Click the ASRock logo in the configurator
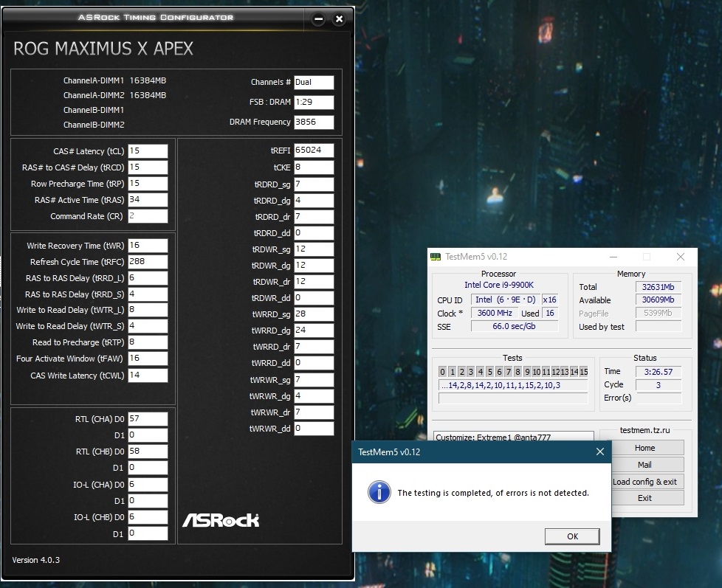The width and height of the screenshot is (722, 588). click(221, 520)
